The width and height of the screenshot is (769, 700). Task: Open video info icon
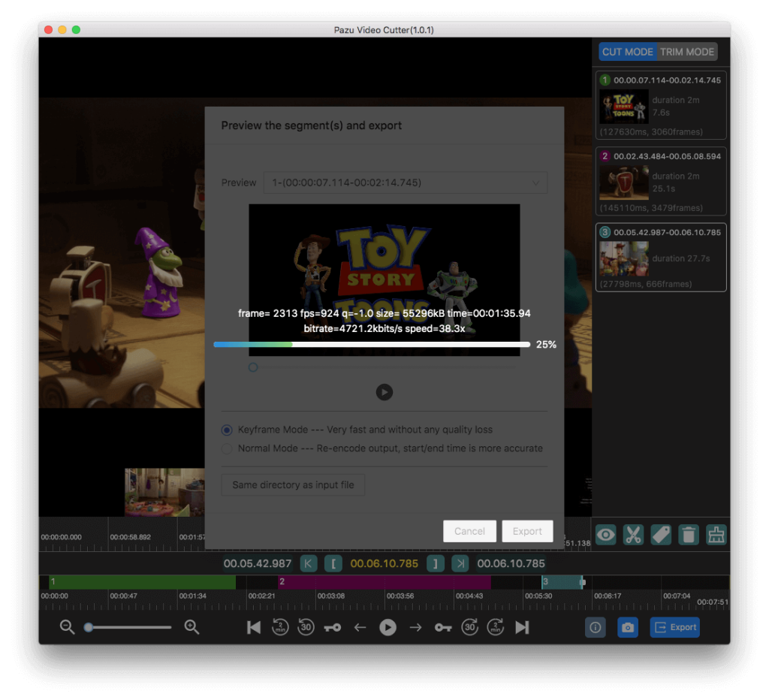point(596,627)
